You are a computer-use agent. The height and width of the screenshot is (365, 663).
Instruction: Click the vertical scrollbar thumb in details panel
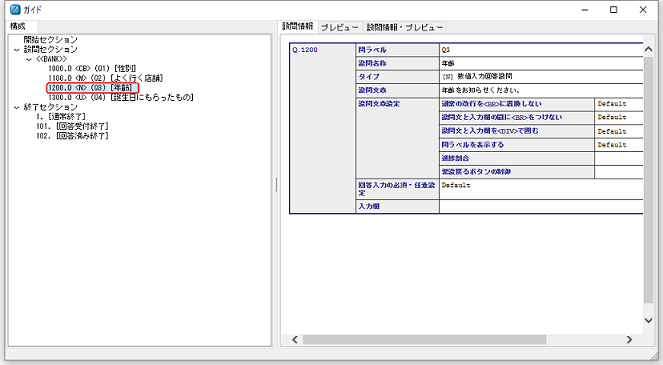[649, 180]
